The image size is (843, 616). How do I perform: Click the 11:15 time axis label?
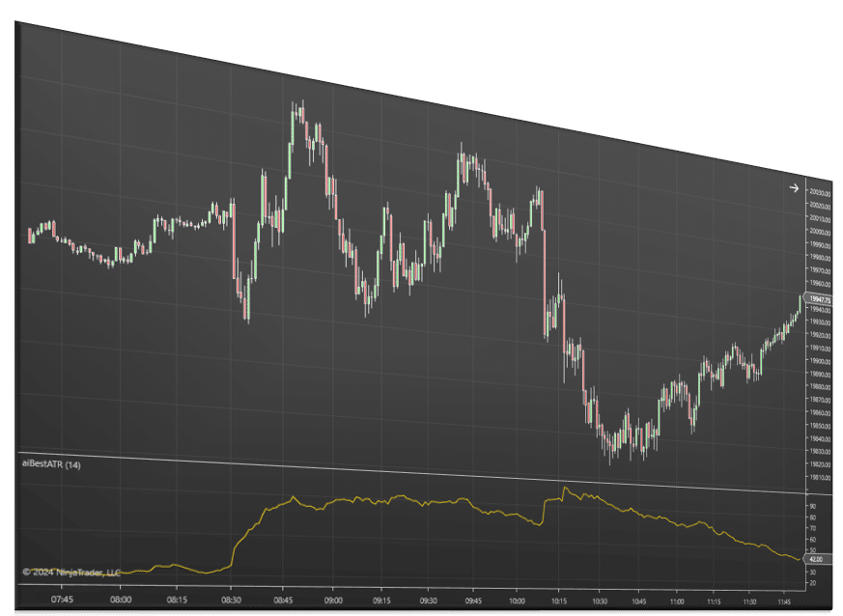(x=714, y=602)
